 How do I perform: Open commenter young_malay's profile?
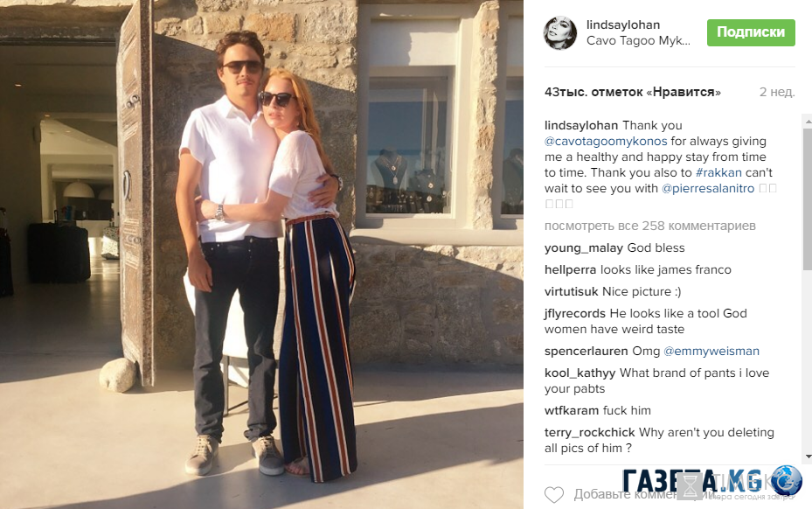click(584, 248)
